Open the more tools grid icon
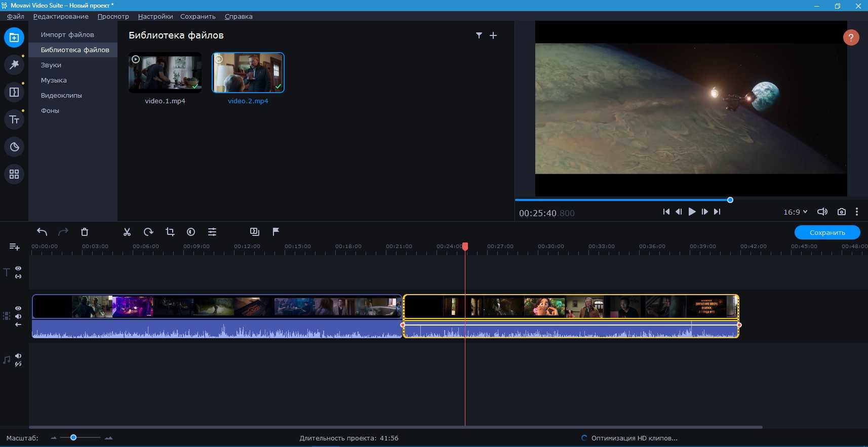 pos(14,174)
